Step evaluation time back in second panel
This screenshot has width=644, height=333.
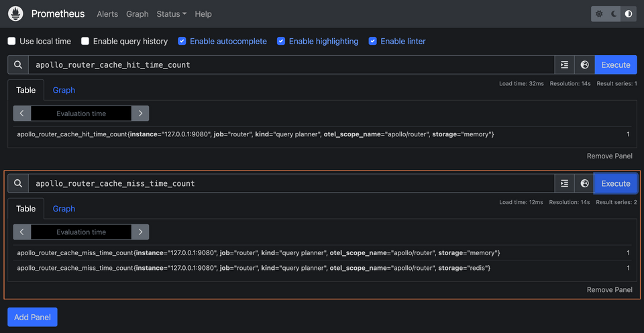[22, 232]
